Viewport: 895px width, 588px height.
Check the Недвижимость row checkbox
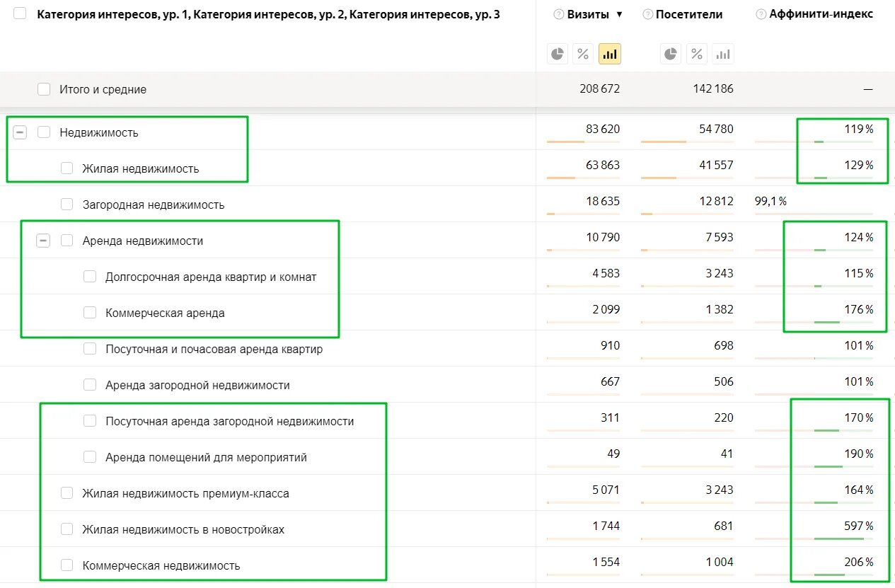coord(44,132)
